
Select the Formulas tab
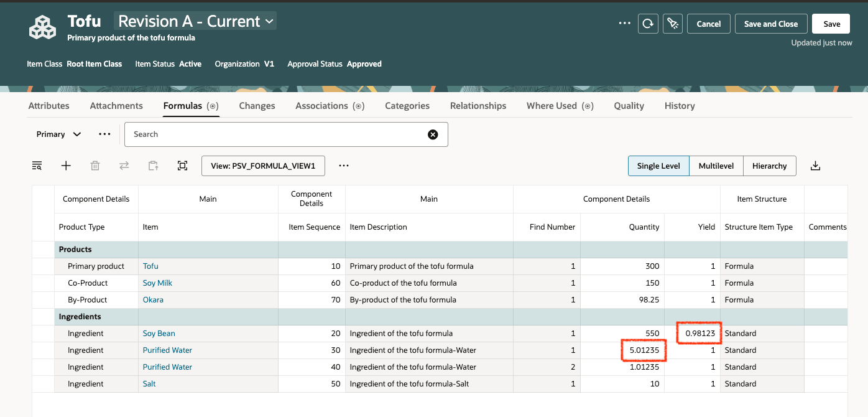pyautogui.click(x=191, y=106)
